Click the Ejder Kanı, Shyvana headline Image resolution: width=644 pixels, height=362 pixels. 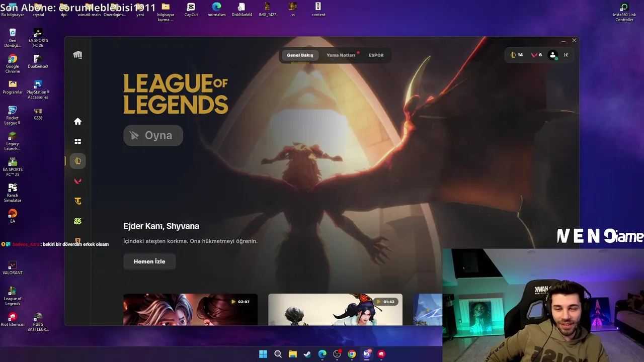point(161,226)
